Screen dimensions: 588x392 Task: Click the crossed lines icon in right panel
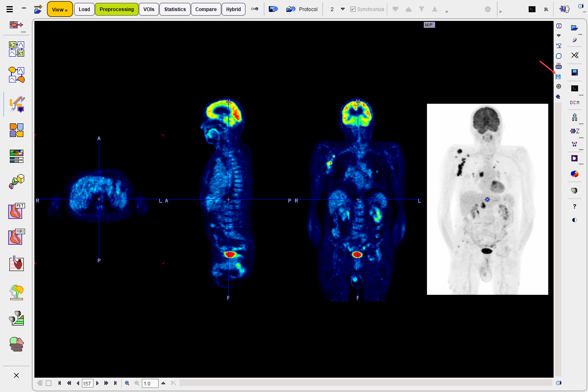575,55
